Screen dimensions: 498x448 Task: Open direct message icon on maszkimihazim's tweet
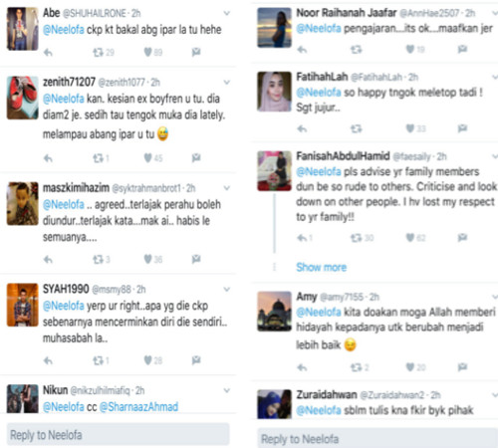[196, 259]
